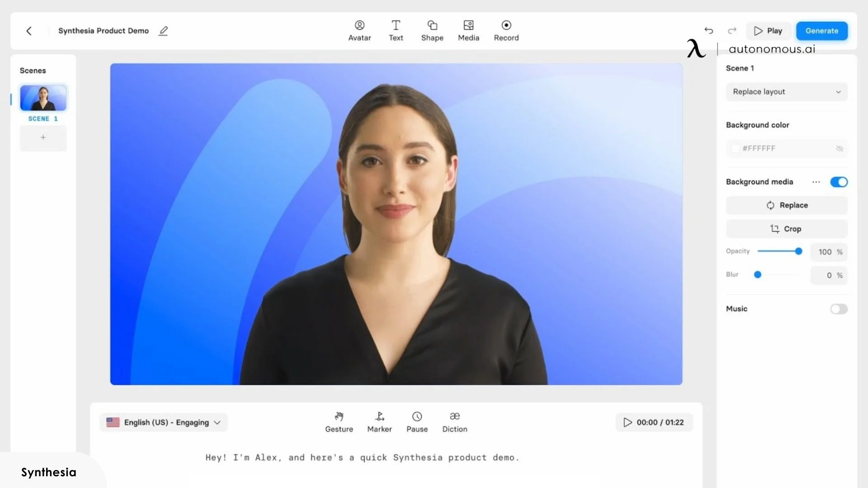Screen dimensions: 868x488
Task: Crop the background media
Action: 786,229
